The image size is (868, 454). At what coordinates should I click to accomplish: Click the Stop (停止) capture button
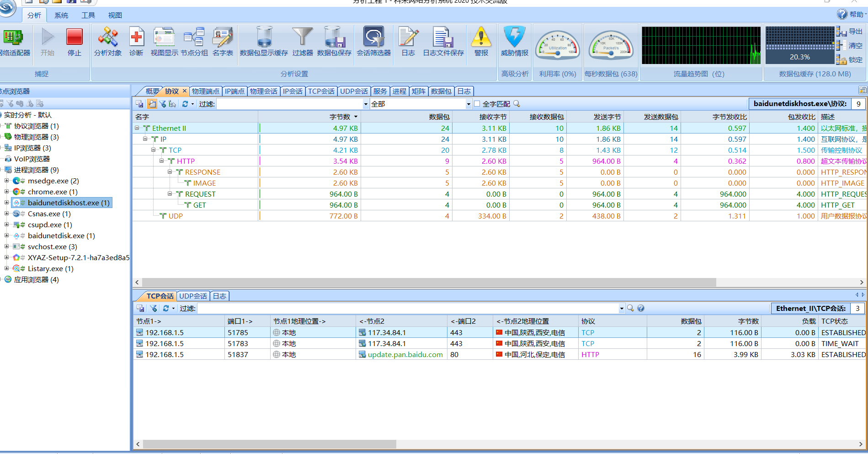74,42
